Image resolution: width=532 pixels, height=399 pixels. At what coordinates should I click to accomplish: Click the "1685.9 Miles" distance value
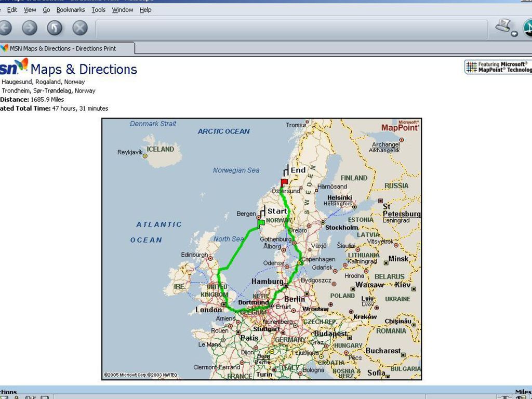click(47, 99)
